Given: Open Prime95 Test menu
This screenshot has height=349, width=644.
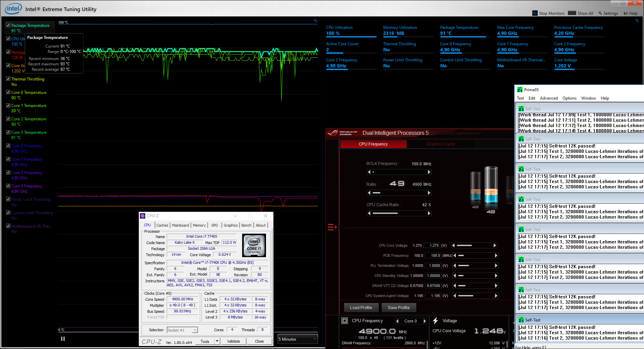Looking at the screenshot, I should point(520,98).
